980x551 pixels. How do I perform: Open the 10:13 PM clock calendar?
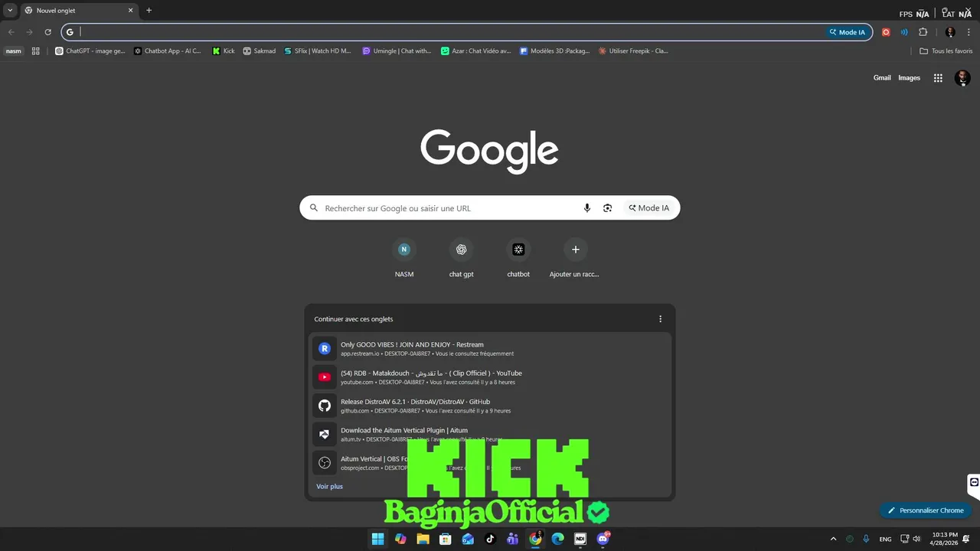[945, 539]
